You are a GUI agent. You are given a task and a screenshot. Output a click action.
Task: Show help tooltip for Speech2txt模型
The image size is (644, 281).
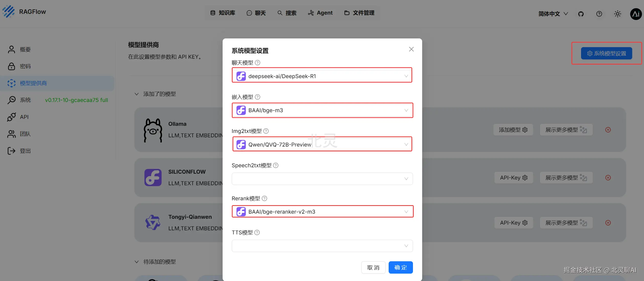(x=276, y=165)
